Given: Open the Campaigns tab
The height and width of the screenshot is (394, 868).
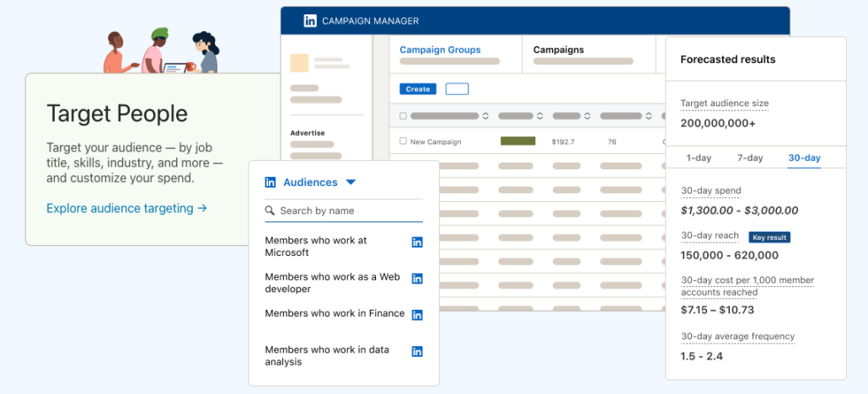Looking at the screenshot, I should [559, 50].
